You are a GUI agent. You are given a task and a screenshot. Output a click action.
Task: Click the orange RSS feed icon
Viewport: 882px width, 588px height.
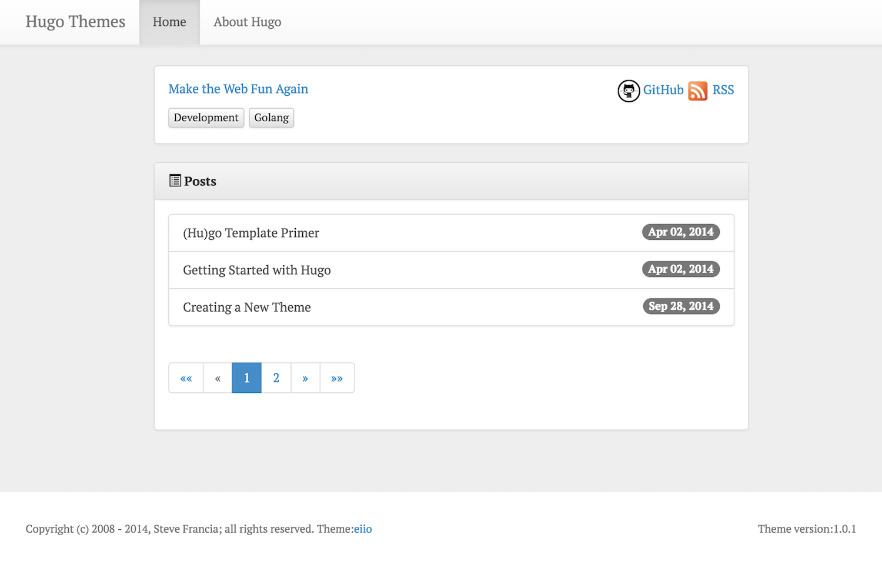coord(698,91)
